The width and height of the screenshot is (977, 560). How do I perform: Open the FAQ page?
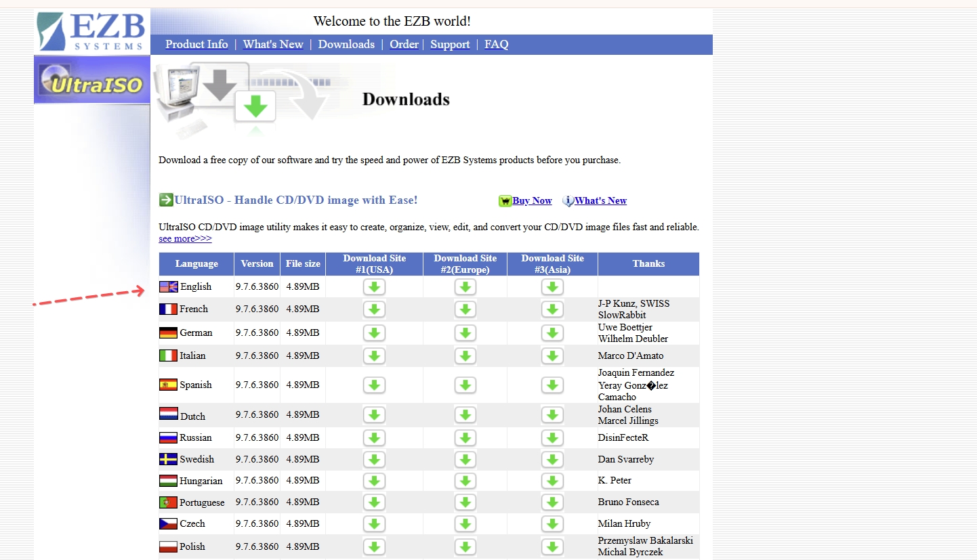pyautogui.click(x=497, y=45)
